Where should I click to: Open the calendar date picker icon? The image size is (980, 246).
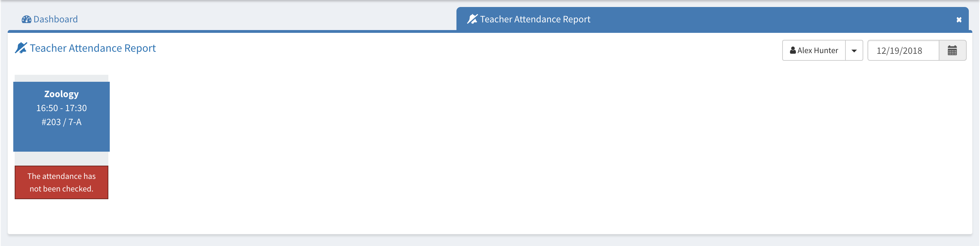coord(952,51)
